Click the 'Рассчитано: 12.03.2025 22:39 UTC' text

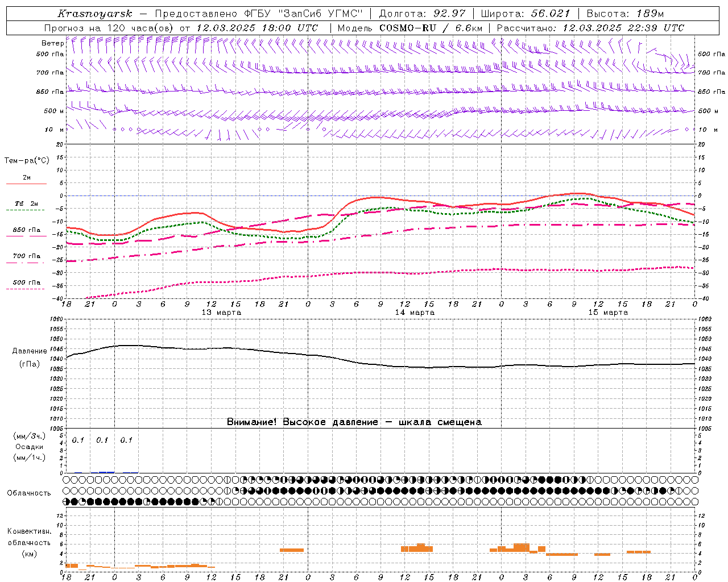590,28
